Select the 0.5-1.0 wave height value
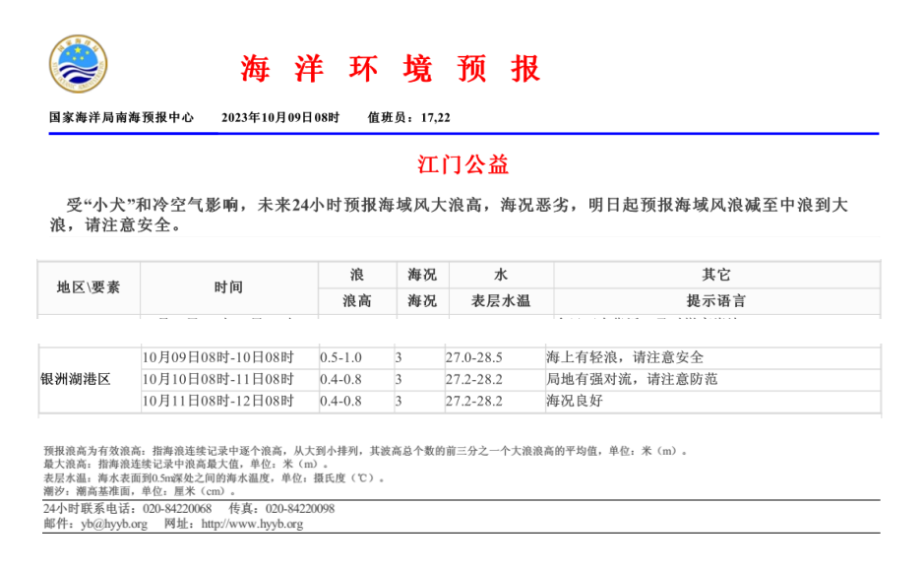 [x=340, y=357]
